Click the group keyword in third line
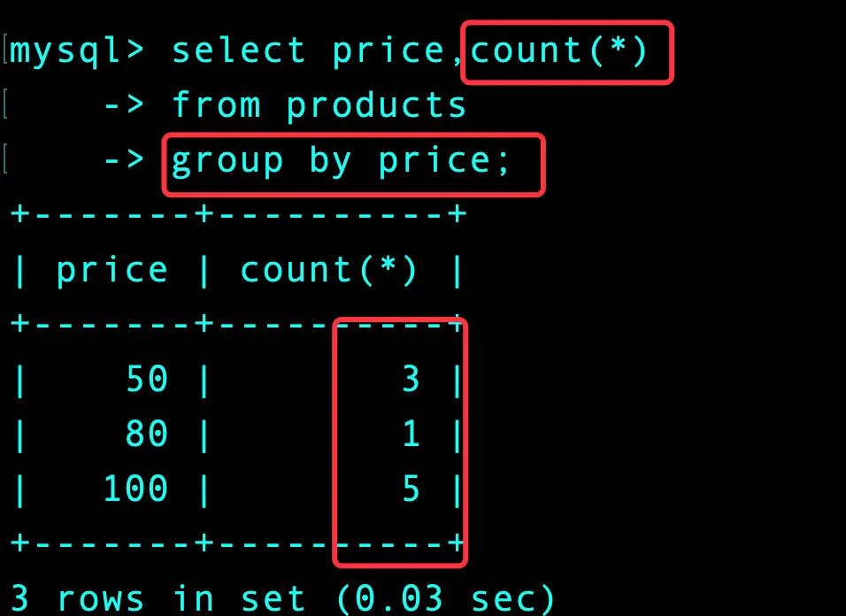846x616 pixels. pyautogui.click(x=227, y=161)
